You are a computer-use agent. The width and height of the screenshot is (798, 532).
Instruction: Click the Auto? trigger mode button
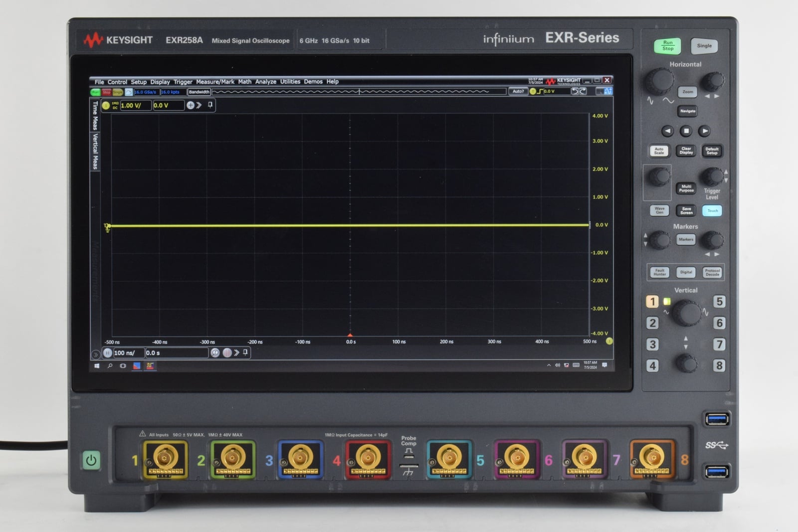click(518, 91)
